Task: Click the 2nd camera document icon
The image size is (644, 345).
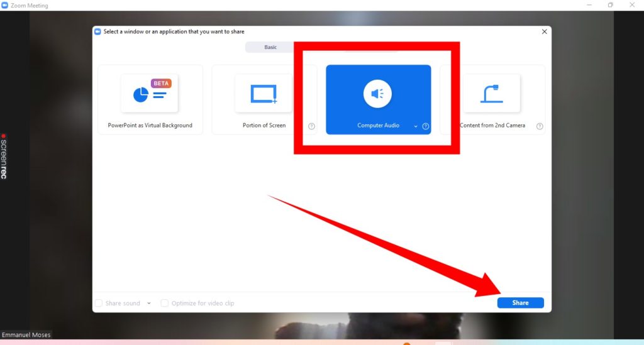Action: (x=492, y=94)
